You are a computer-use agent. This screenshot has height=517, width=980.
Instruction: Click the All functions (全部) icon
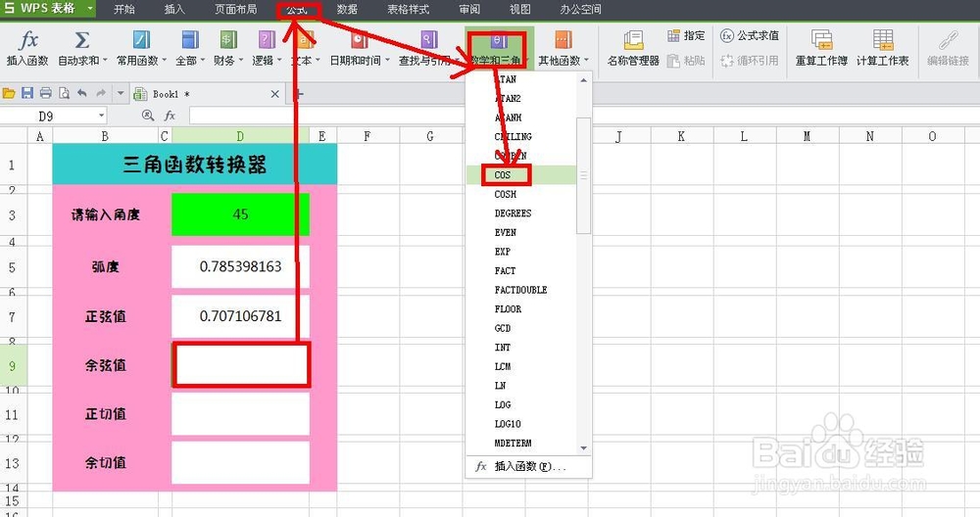[190, 40]
